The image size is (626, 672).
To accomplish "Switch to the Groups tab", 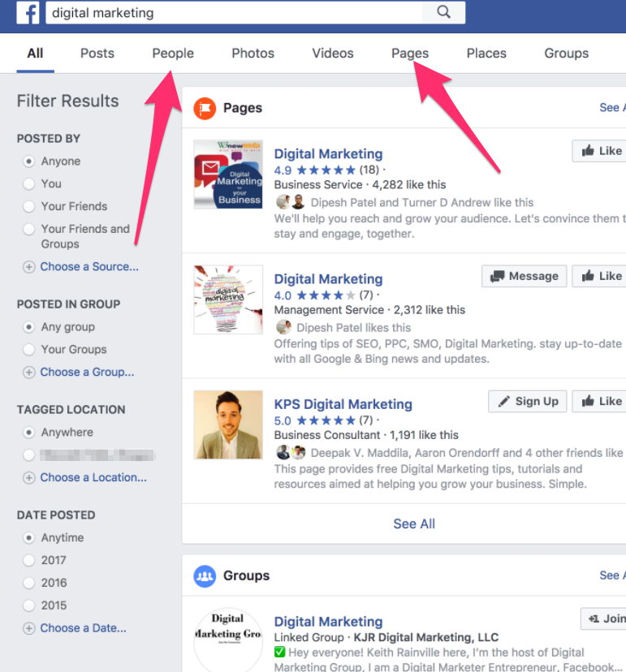I will (x=567, y=53).
